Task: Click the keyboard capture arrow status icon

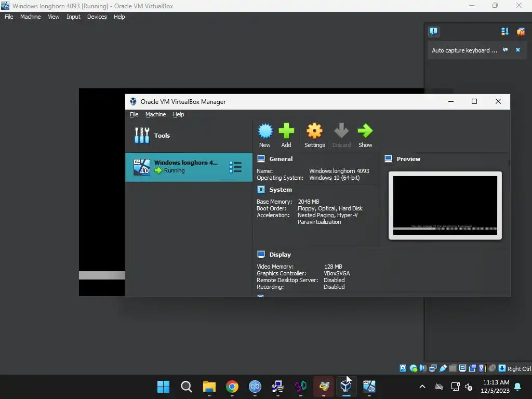Action: click(x=502, y=368)
